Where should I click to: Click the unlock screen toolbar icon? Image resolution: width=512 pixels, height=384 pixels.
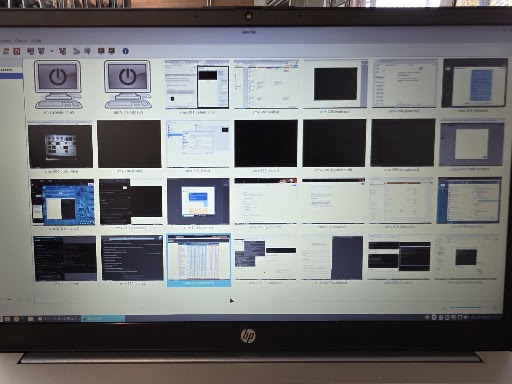pyautogui.click(x=112, y=51)
